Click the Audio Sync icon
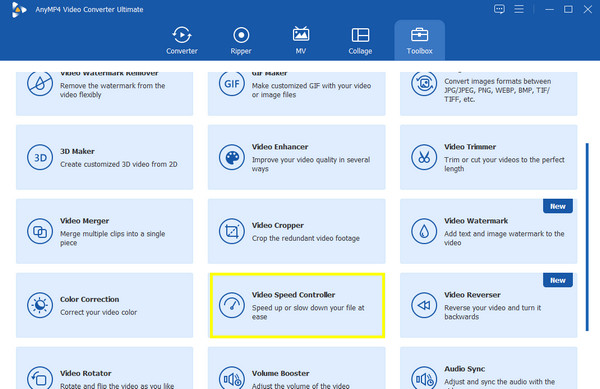 [424, 378]
